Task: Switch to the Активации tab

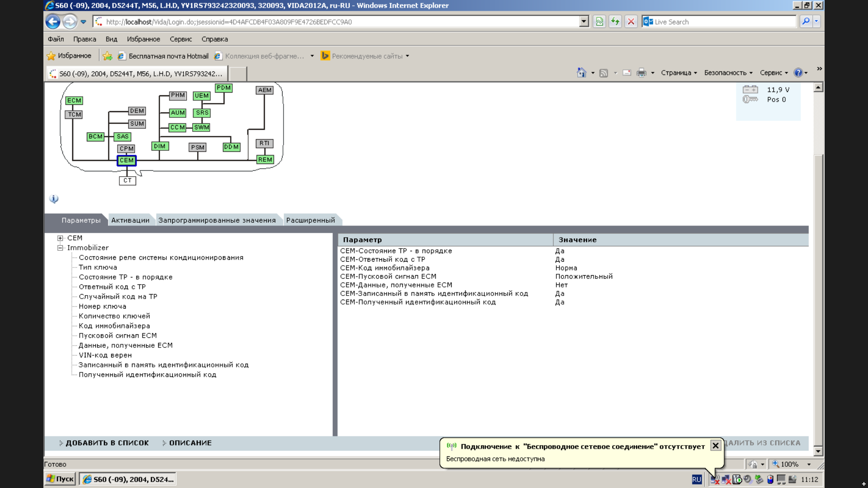Action: click(130, 221)
